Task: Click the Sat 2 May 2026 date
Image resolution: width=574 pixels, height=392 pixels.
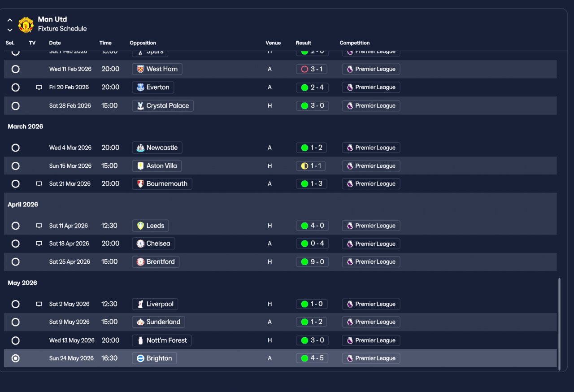Action: [70, 304]
